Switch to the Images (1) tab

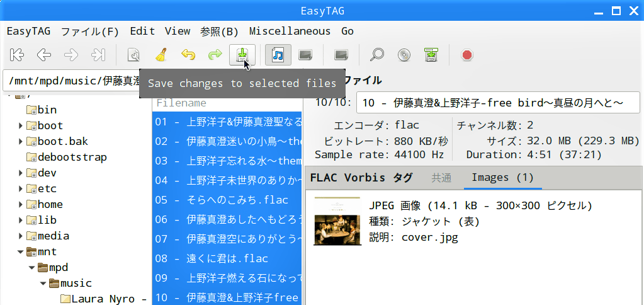coord(503,178)
